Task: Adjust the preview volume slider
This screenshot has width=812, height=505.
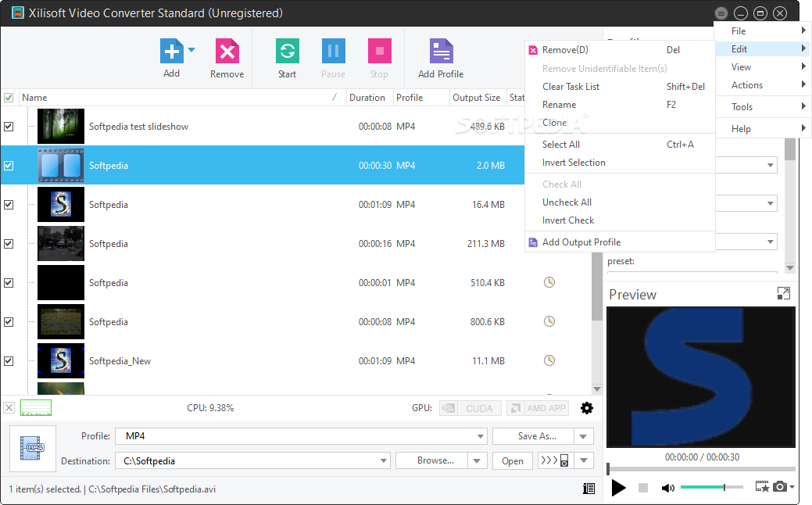Action: point(711,487)
